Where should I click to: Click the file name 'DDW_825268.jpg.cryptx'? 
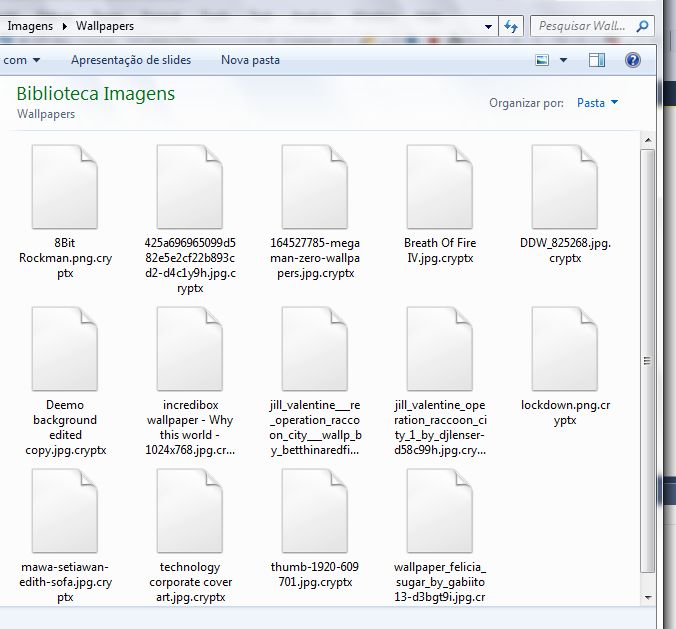tap(565, 250)
